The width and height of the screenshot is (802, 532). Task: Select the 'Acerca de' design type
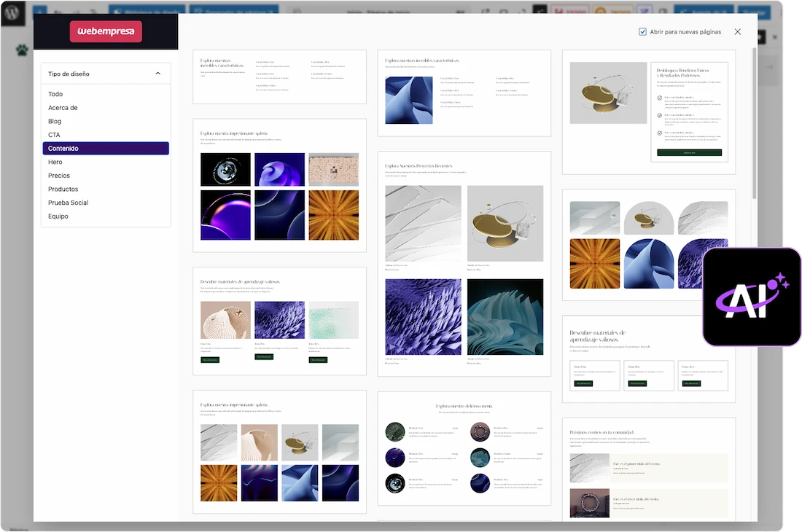tap(63, 108)
